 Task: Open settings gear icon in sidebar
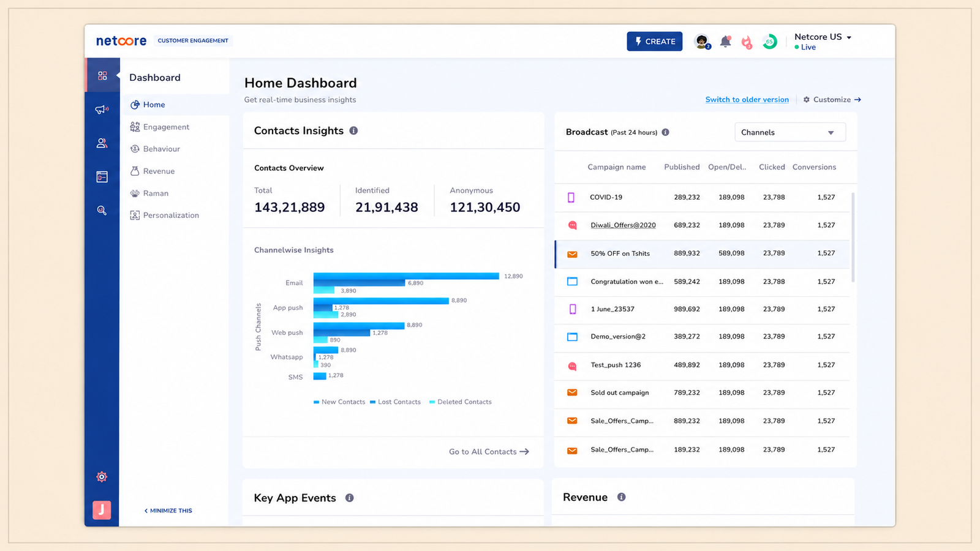point(102,477)
